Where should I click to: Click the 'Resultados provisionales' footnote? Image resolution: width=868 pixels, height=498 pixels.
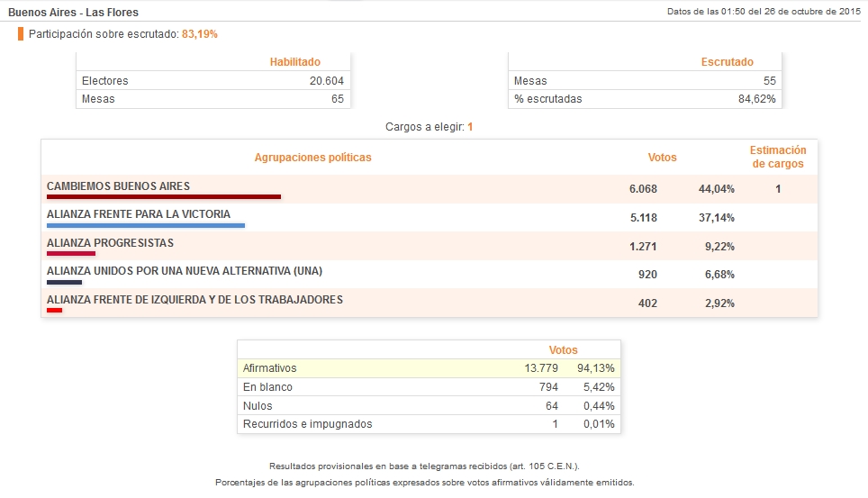425,466
